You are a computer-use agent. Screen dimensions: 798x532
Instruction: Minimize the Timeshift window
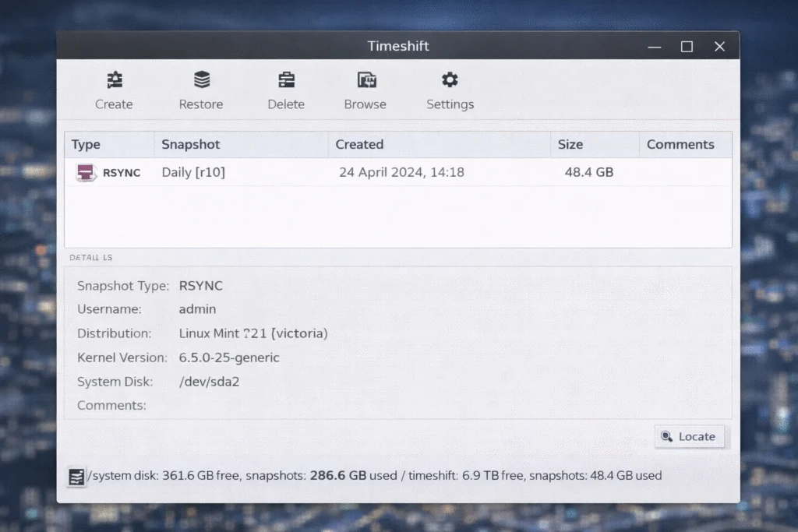coord(655,47)
